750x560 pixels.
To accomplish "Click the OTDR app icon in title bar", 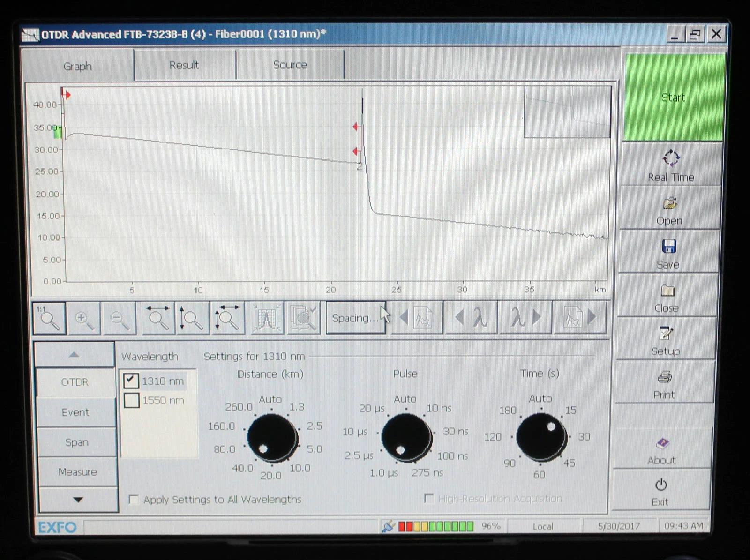I will click(x=30, y=35).
